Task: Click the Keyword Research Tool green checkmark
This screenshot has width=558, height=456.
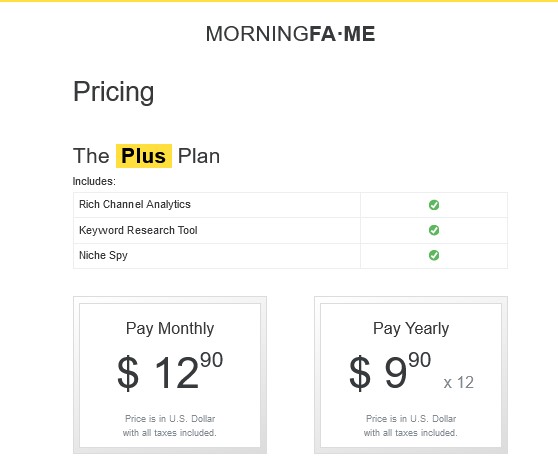Action: [434, 230]
